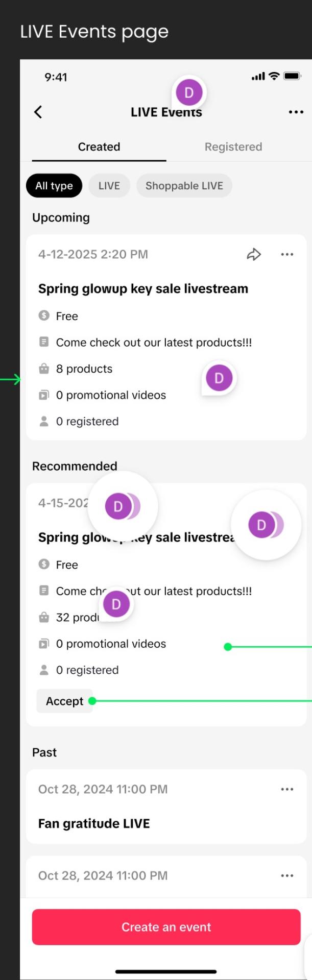Tap the shopping bag icon beside 8 products
The image size is (312, 980).
point(44,368)
